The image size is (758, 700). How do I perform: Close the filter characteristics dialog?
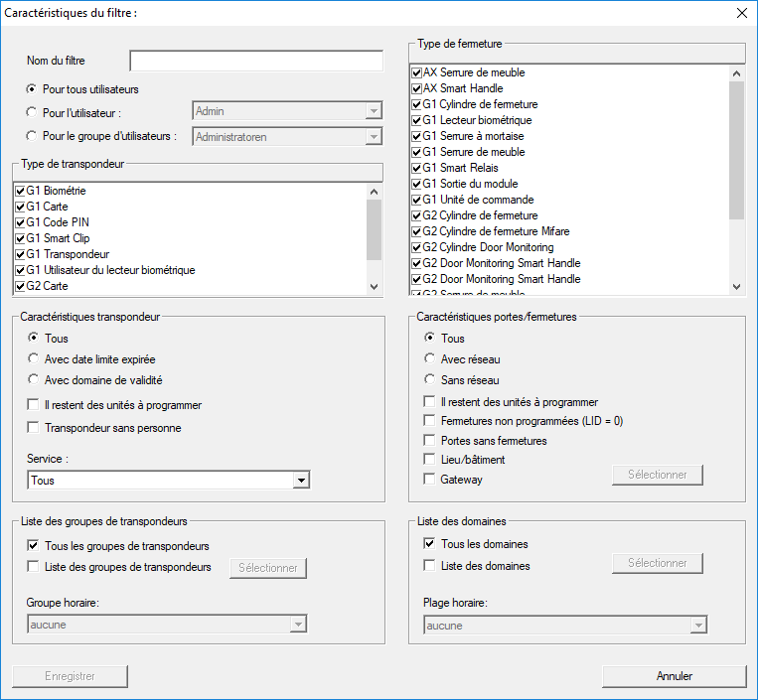click(x=740, y=14)
